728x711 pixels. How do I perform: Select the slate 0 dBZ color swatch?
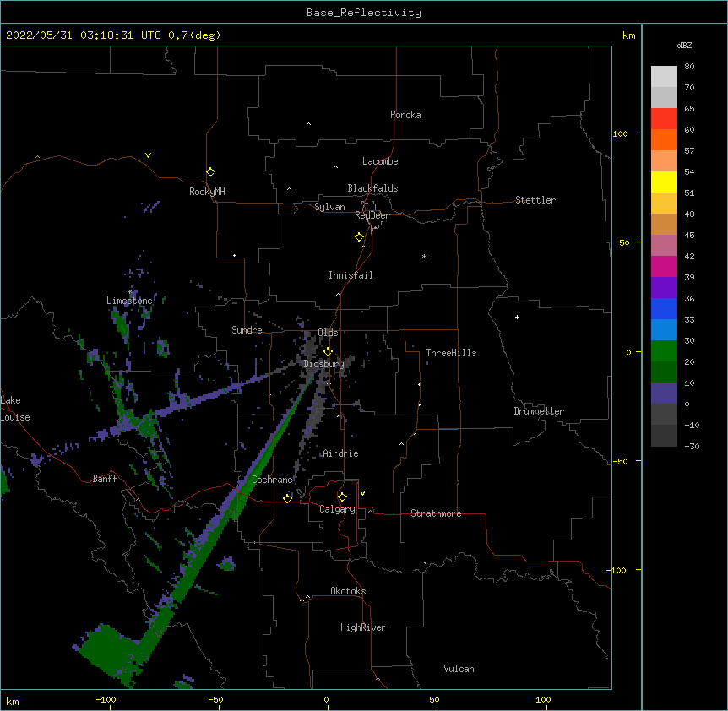[664, 393]
